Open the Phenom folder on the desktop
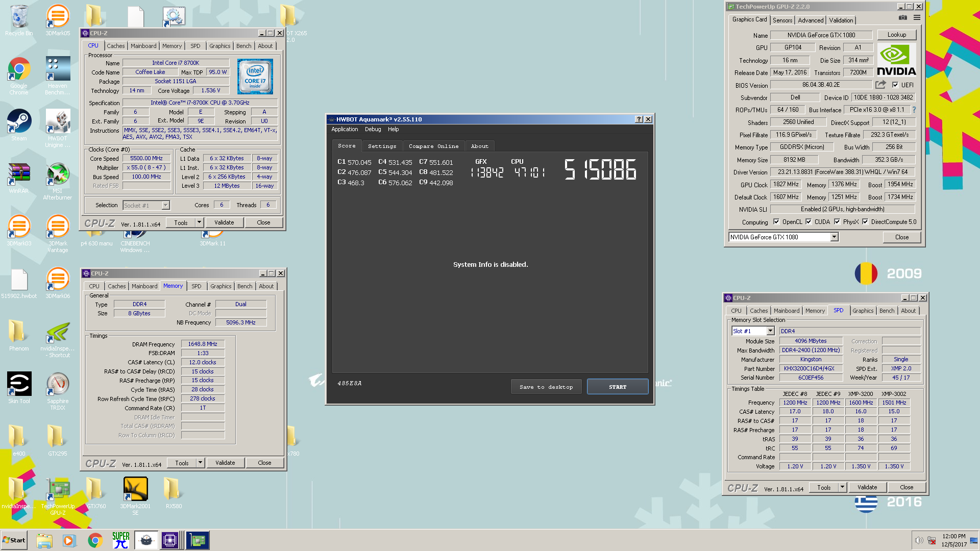Screen dimensions: 980x551 click(x=19, y=336)
